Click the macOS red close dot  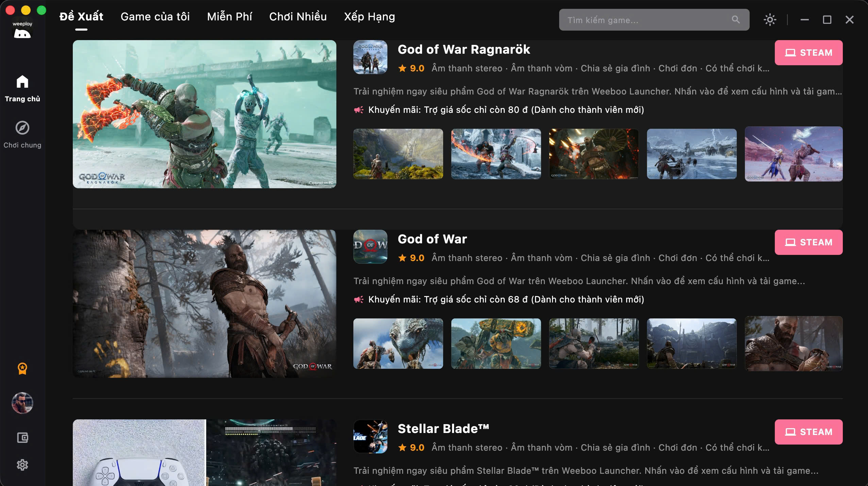click(10, 10)
